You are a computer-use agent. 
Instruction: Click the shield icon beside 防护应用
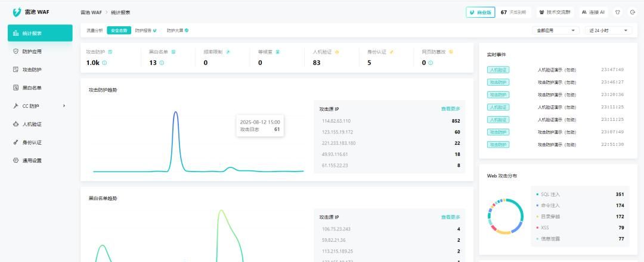tap(16, 52)
